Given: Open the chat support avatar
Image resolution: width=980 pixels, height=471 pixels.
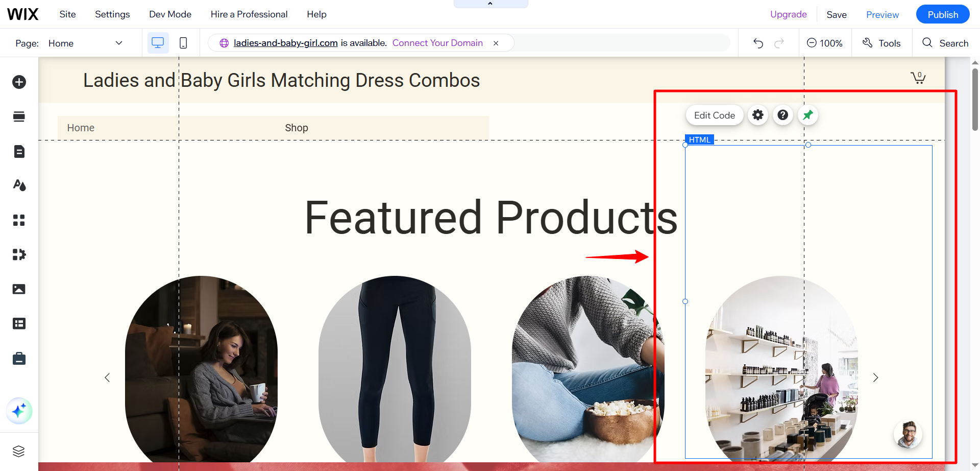Looking at the screenshot, I should [908, 435].
